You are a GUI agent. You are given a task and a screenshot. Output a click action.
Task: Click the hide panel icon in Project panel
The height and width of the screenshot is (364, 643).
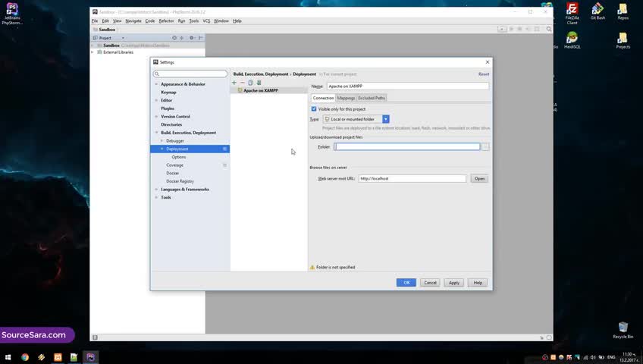tap(200, 38)
